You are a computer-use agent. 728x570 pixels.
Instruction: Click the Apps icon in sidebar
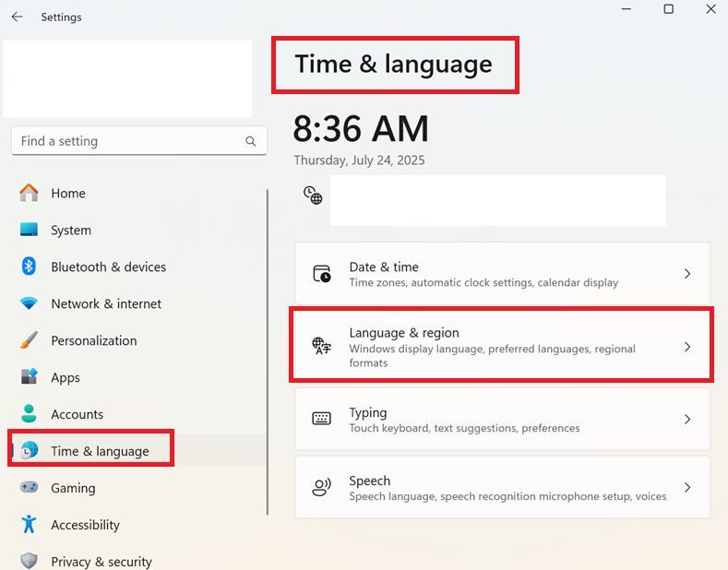[x=29, y=376]
